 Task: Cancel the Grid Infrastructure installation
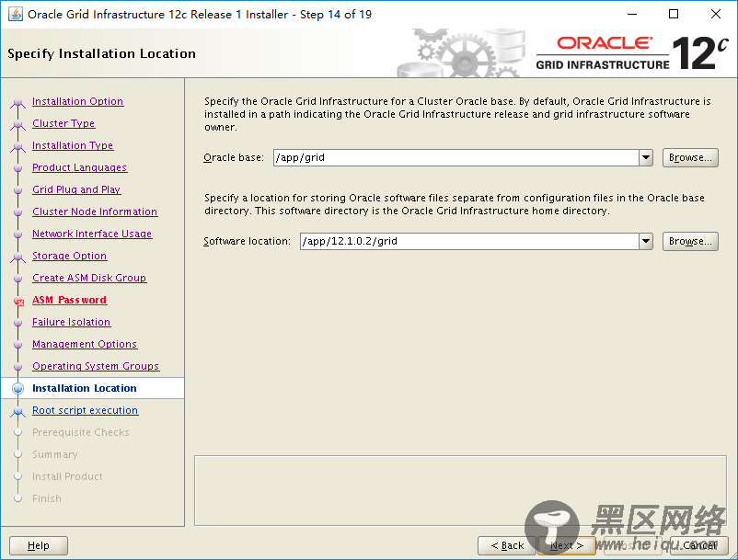coord(699,545)
